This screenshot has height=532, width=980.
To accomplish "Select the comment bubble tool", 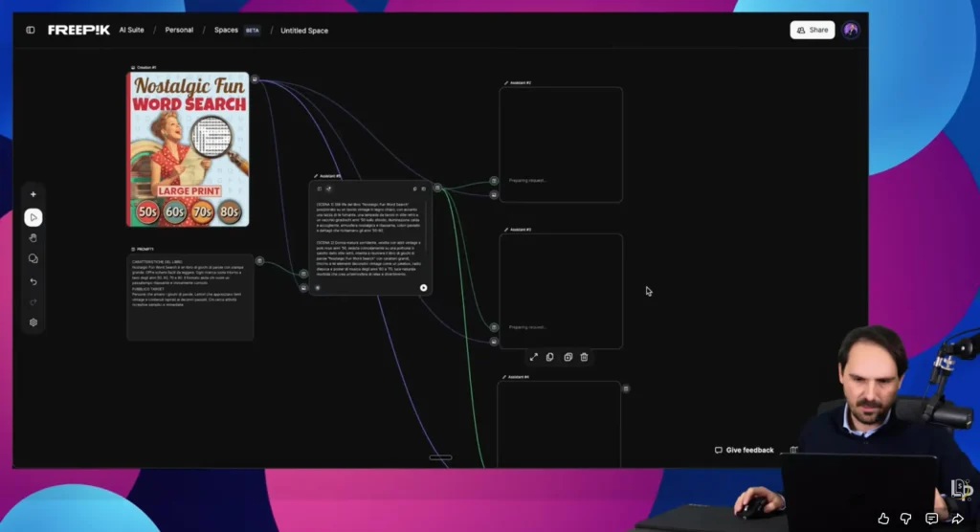I will (33, 258).
